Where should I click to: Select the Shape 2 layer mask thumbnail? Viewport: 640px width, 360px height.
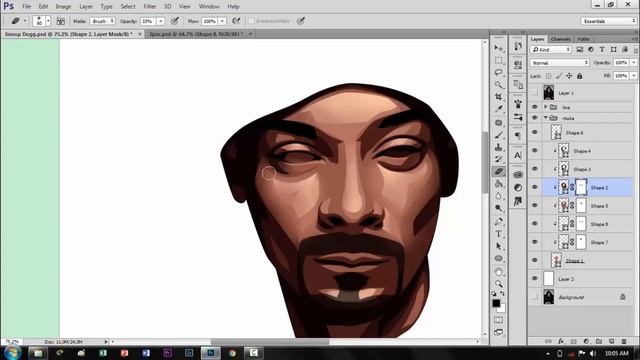click(581, 187)
